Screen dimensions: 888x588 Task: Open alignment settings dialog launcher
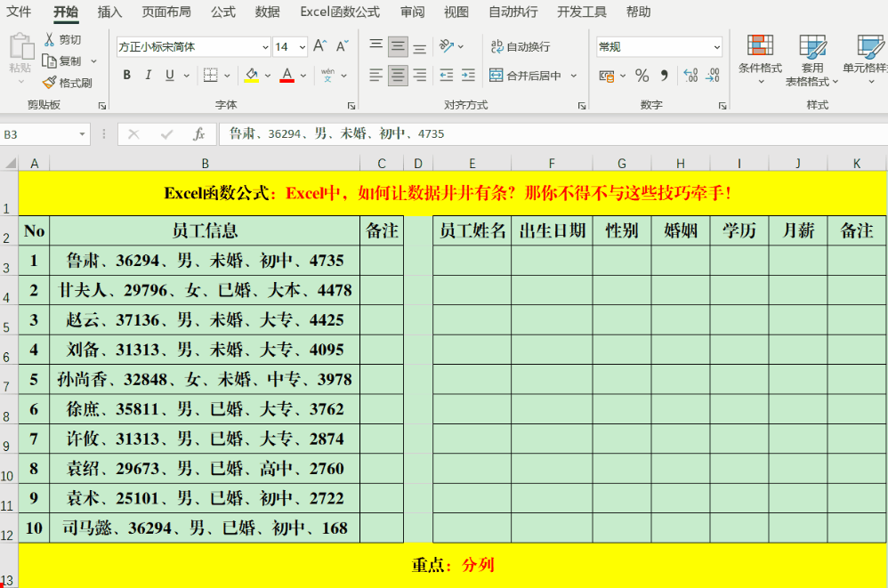point(582,106)
